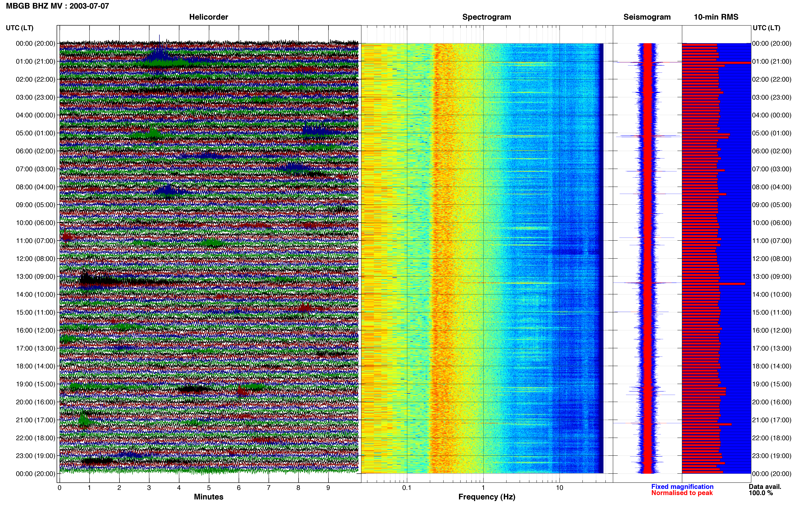The image size is (812, 508).
Task: Click the left '19:00 (15:00)' time label
Action: [36, 384]
